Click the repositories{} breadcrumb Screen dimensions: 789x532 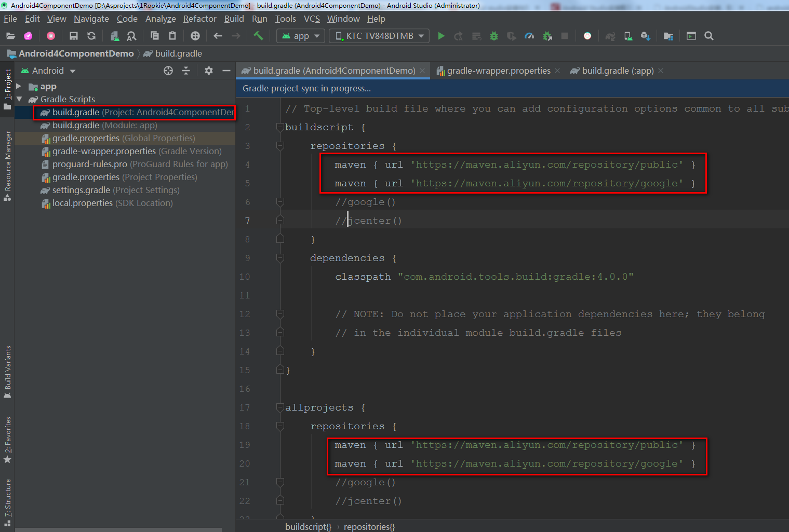tap(369, 526)
